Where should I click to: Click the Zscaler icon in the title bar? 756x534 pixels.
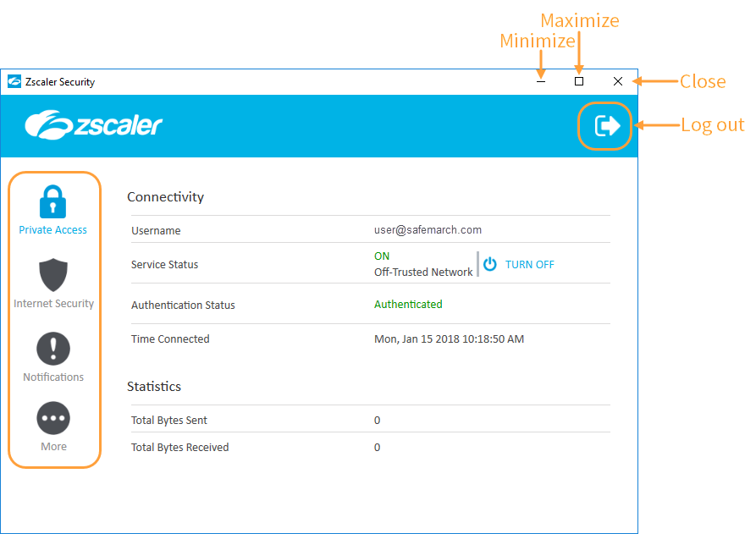click(x=14, y=81)
